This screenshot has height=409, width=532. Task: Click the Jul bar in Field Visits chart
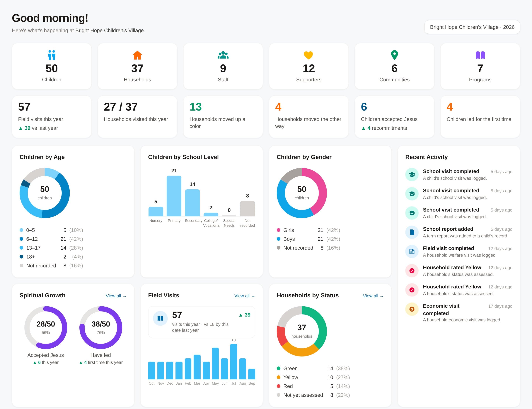[233, 361]
